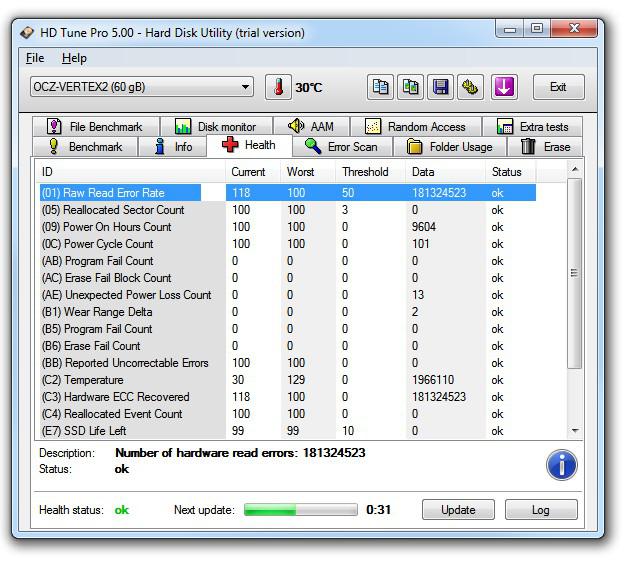This screenshot has width=627, height=564.
Task: Click the 0:31 countdown timer
Action: [378, 510]
